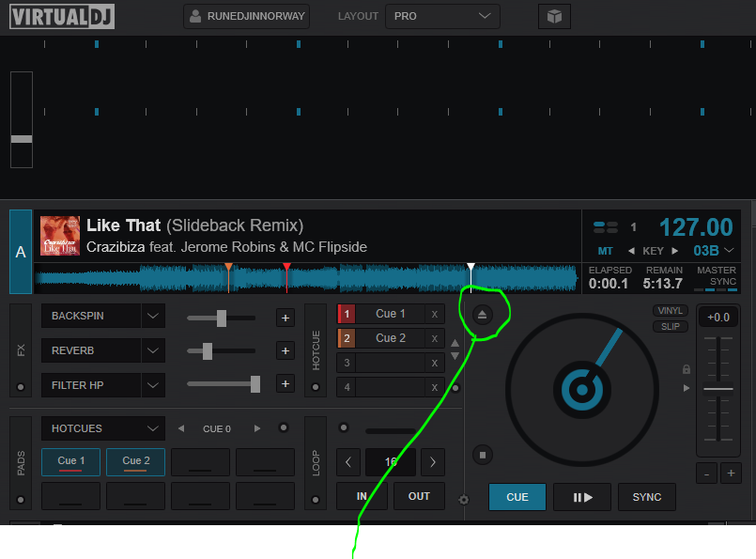This screenshot has height=559, width=756.
Task: Toggle MT master tempo
Action: tap(605, 251)
